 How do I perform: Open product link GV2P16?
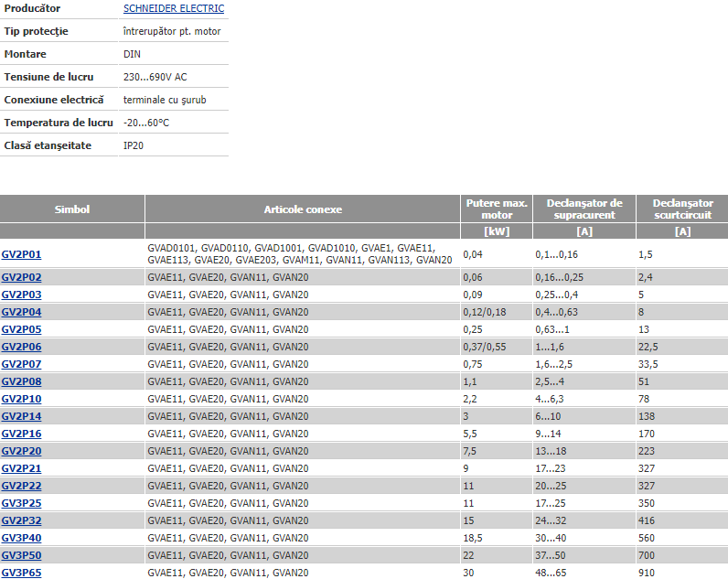[21, 434]
